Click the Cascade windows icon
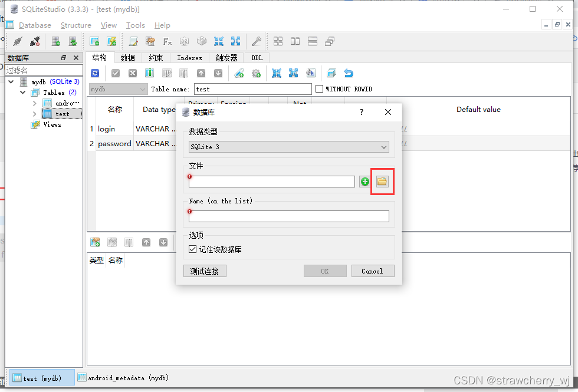Viewport: 578px width, 392px height. [330, 41]
